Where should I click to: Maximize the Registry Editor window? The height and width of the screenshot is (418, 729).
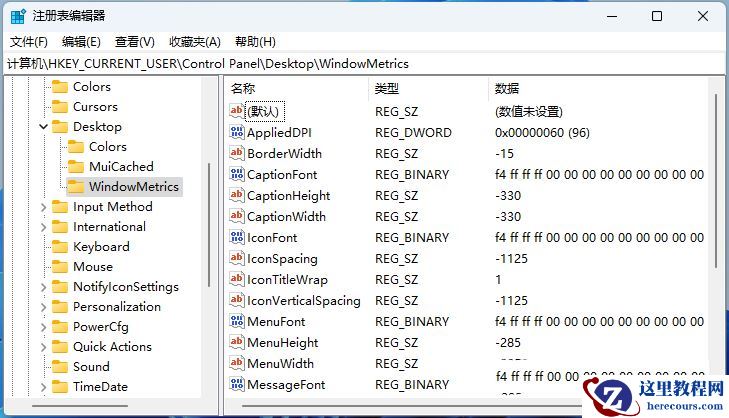coord(657,16)
